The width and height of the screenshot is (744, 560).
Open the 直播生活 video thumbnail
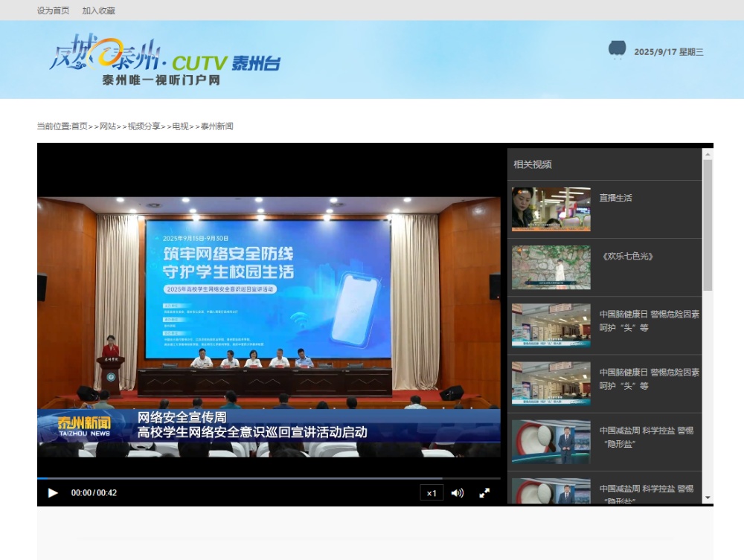551,209
